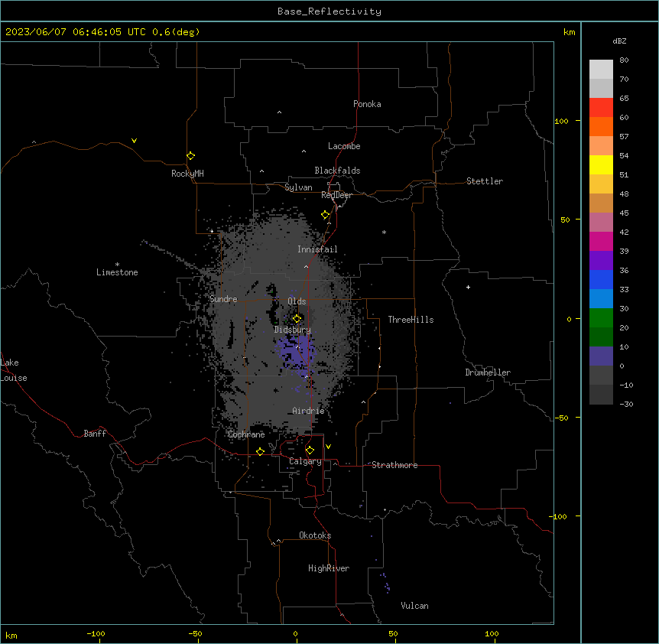Click the yellow diamond marker below Cochrane
This screenshot has width=659, height=644.
click(260, 451)
